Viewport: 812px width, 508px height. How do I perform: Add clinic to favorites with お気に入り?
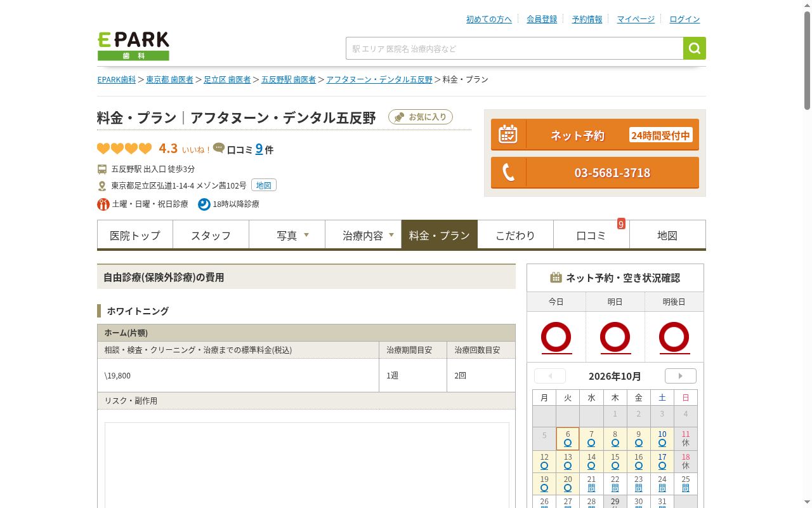pos(421,117)
